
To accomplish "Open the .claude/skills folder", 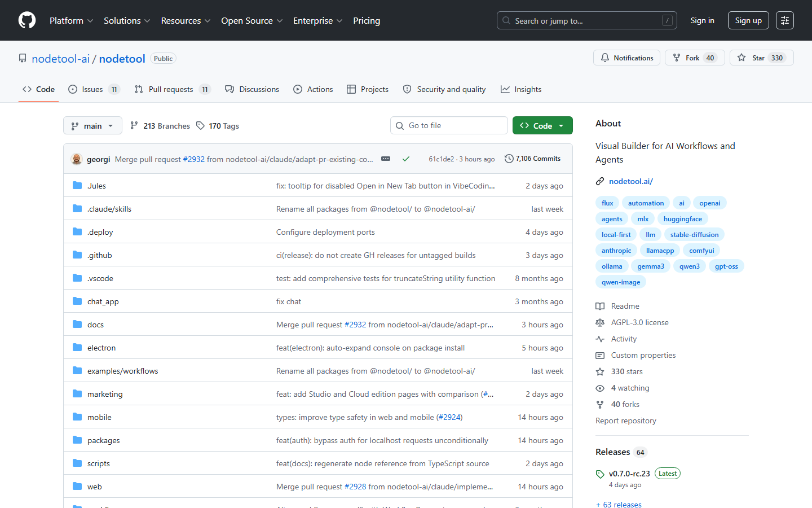I will (x=109, y=209).
